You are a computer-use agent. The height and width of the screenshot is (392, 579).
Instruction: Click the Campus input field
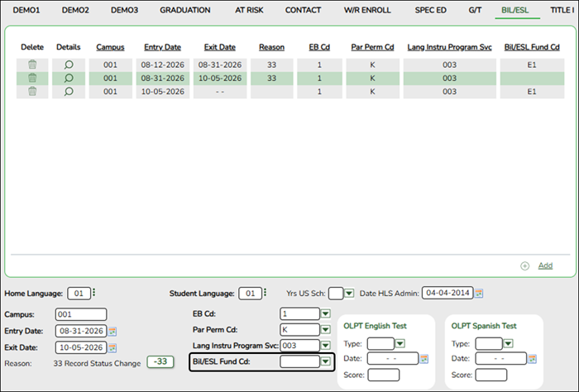(x=81, y=314)
